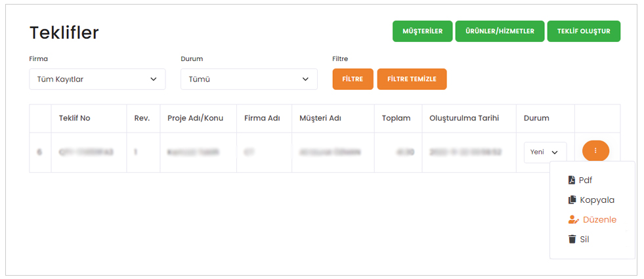
Task: Expand the Firma dropdown
Action: coord(97,79)
